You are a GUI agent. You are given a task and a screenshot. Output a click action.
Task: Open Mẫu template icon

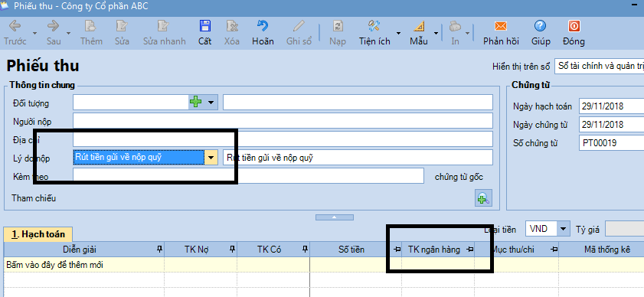[x=419, y=26]
